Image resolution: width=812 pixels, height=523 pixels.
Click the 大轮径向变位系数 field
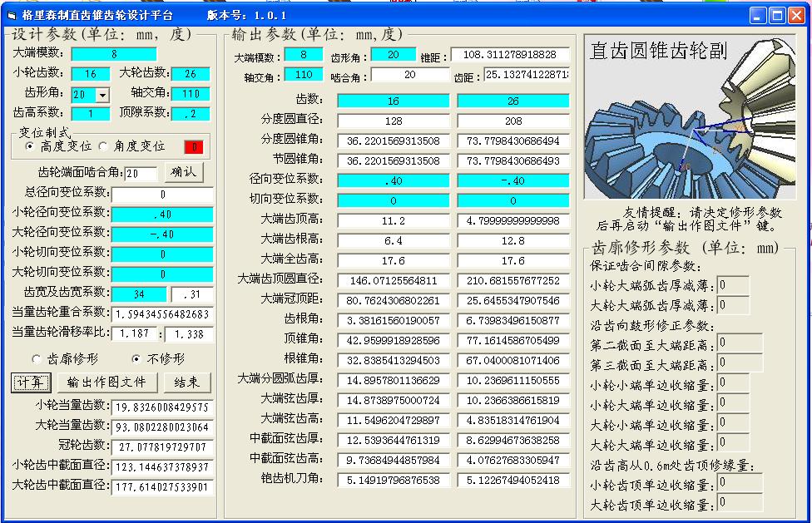tap(162, 234)
